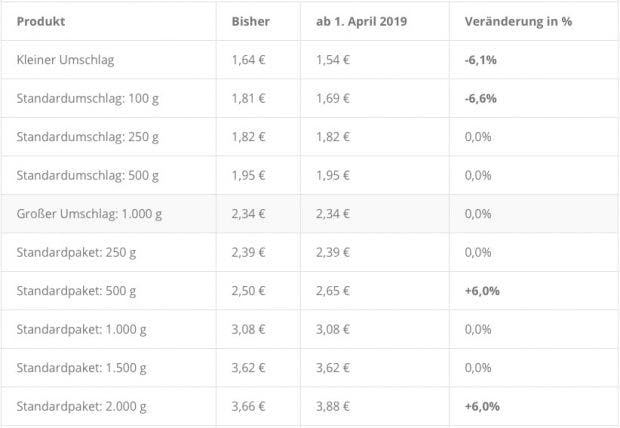The height and width of the screenshot is (428, 620).
Task: Select the Kleiner Umschlag row label
Action: click(x=65, y=60)
